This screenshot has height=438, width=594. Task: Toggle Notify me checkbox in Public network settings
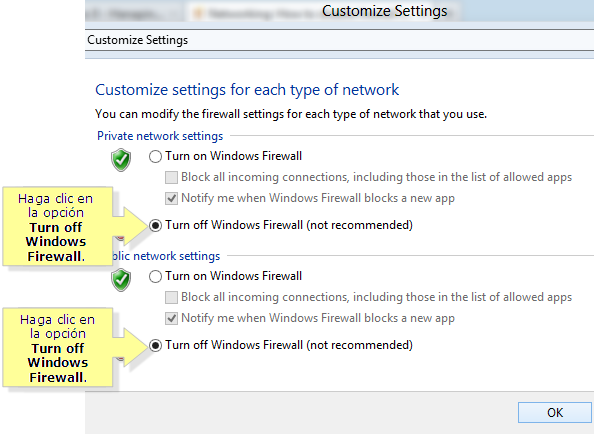tap(171, 318)
